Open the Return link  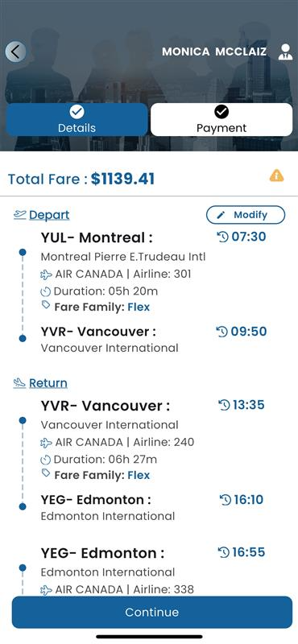[x=48, y=383]
